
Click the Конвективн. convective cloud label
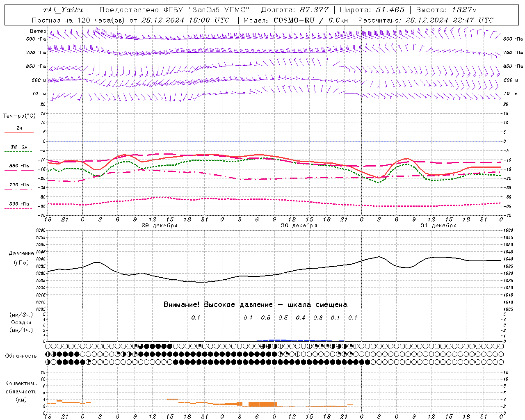point(21,383)
